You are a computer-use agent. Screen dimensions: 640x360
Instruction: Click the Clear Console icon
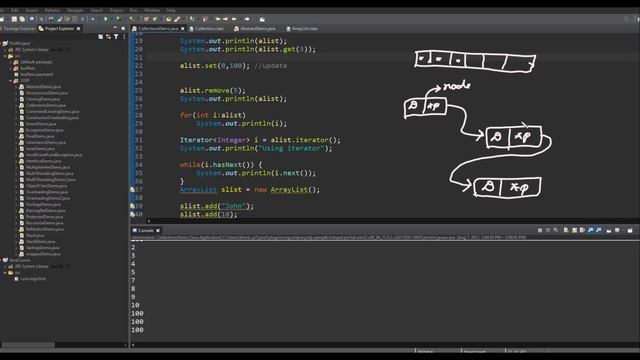coord(566,231)
